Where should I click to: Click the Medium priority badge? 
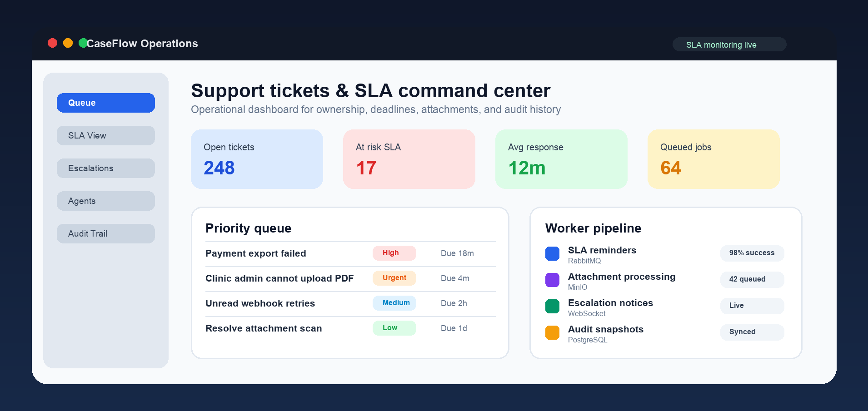coord(394,303)
